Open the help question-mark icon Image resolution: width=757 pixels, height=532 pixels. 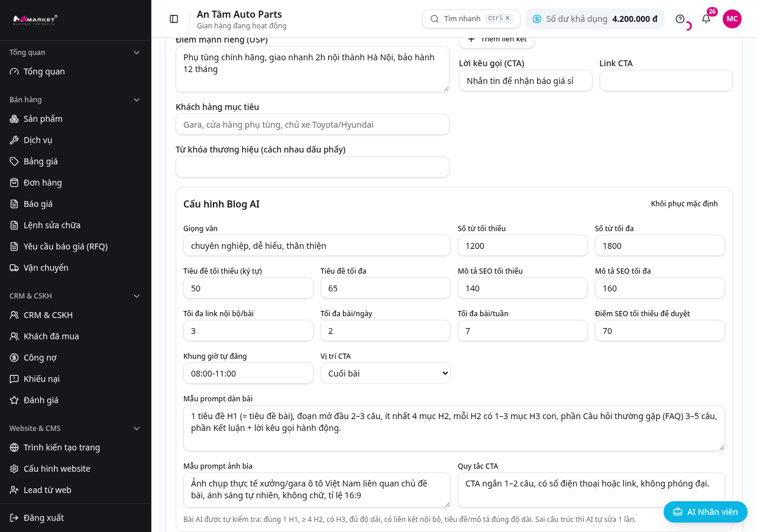(680, 19)
